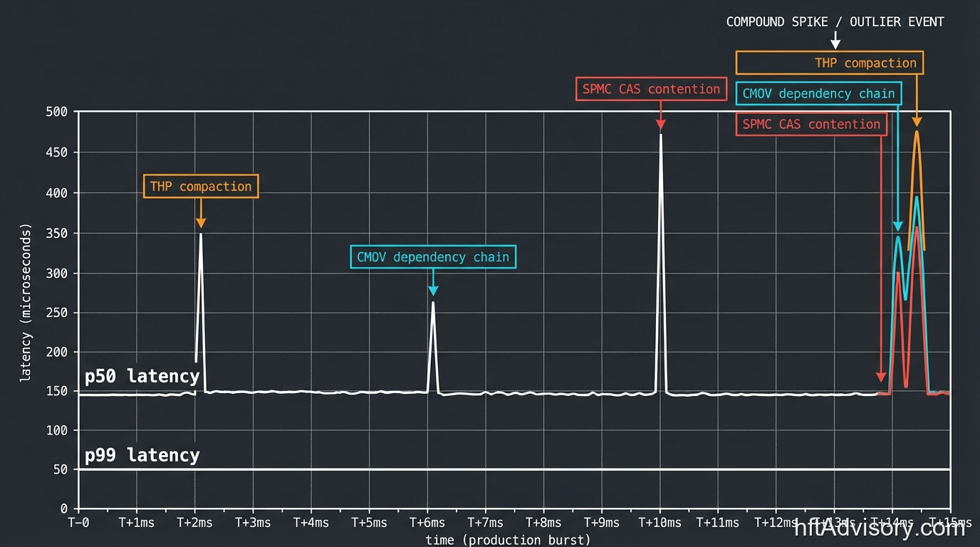
Task: Toggle the cyan arrow pointing at the T+6ms spike
Action: click(x=432, y=287)
